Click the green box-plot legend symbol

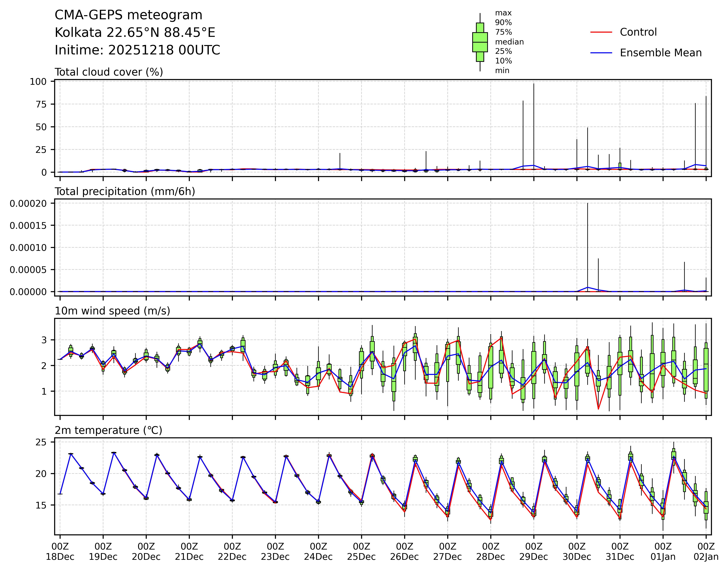(480, 42)
